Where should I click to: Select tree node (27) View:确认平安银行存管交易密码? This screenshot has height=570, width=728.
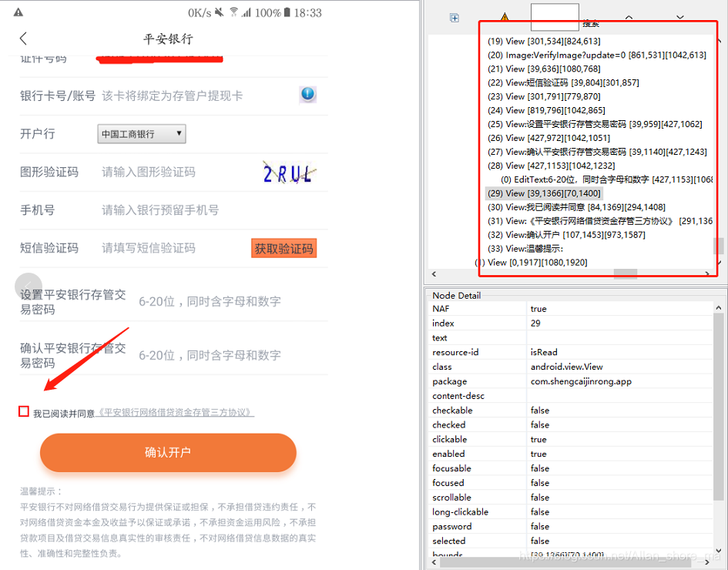tap(597, 152)
